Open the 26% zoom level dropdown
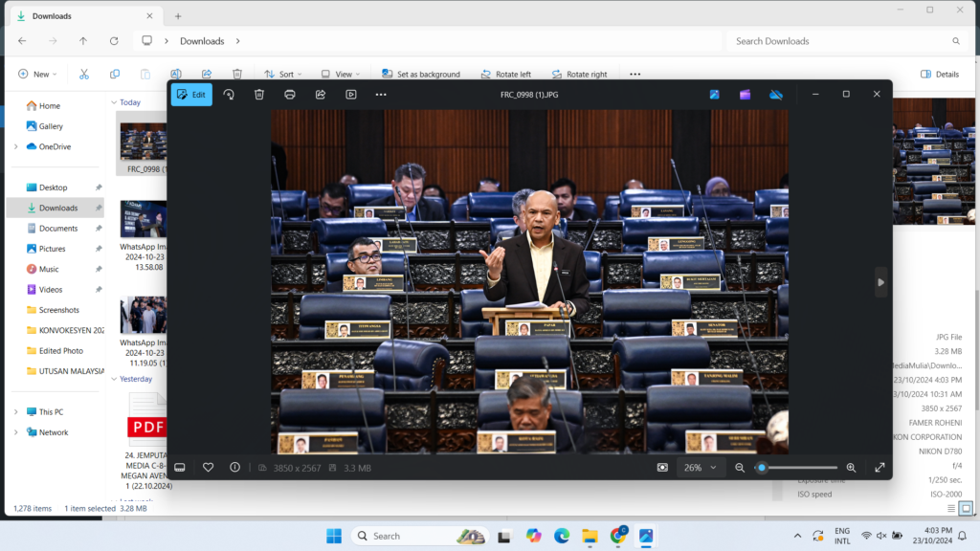 point(700,468)
